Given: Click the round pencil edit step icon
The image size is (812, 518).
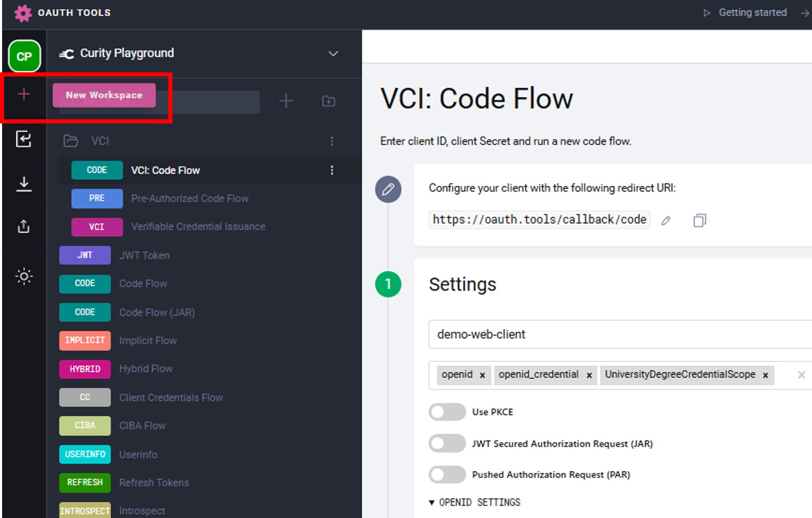Looking at the screenshot, I should pos(388,189).
